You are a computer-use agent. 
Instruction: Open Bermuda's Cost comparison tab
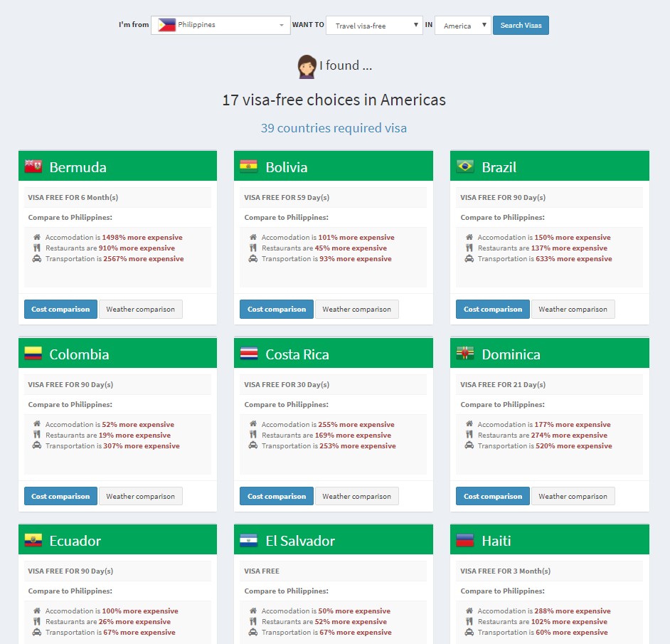click(x=60, y=309)
